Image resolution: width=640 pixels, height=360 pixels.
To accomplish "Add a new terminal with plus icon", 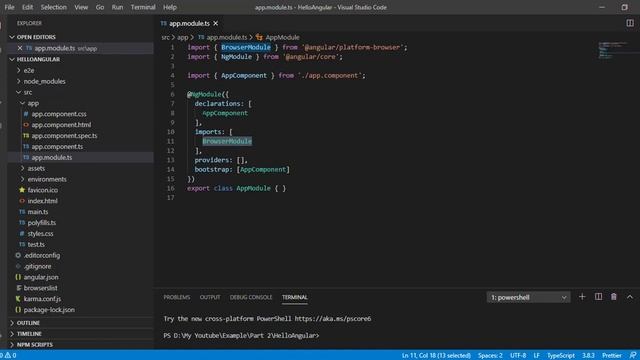I will pyautogui.click(x=582, y=297).
